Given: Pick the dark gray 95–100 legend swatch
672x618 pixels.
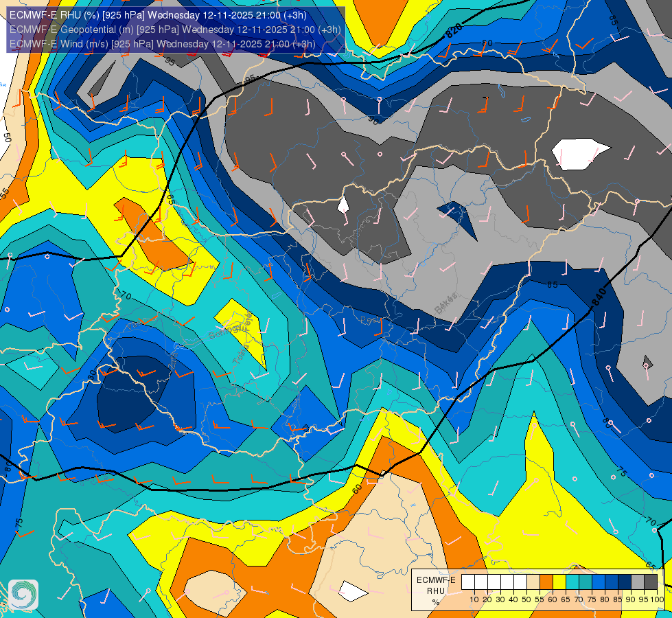Looking at the screenshot, I should [x=651, y=582].
